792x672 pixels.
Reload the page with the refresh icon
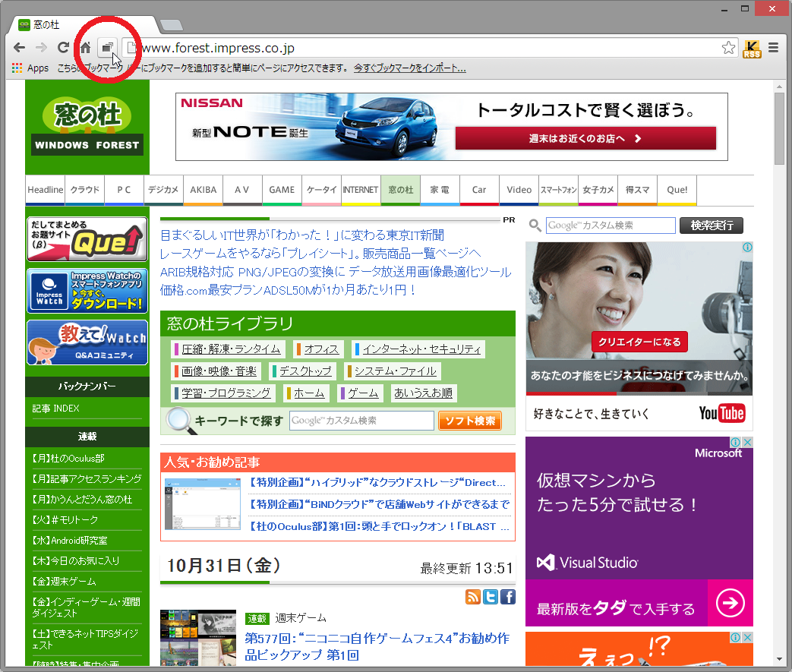[x=63, y=46]
